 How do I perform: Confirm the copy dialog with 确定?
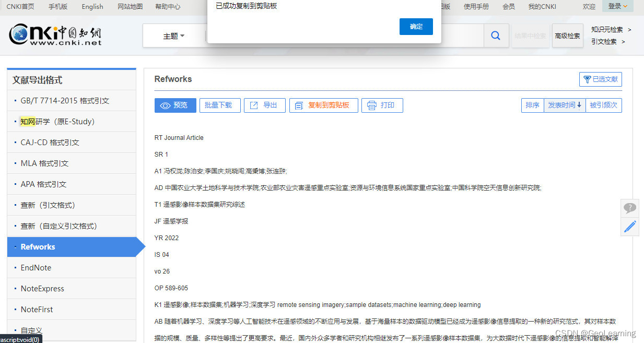click(x=416, y=26)
